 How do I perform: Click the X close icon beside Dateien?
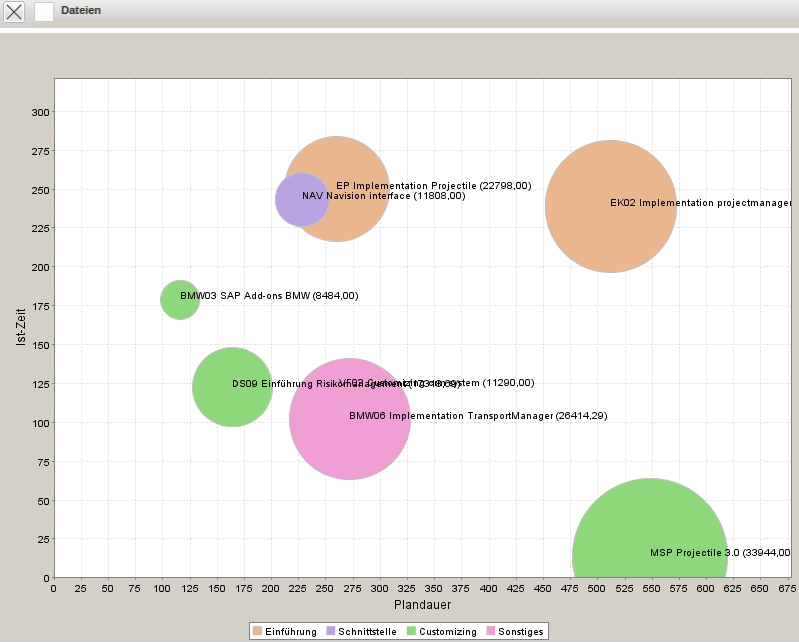point(15,12)
